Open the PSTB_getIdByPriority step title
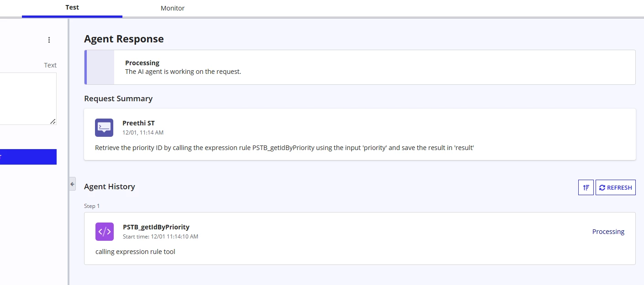 156,227
